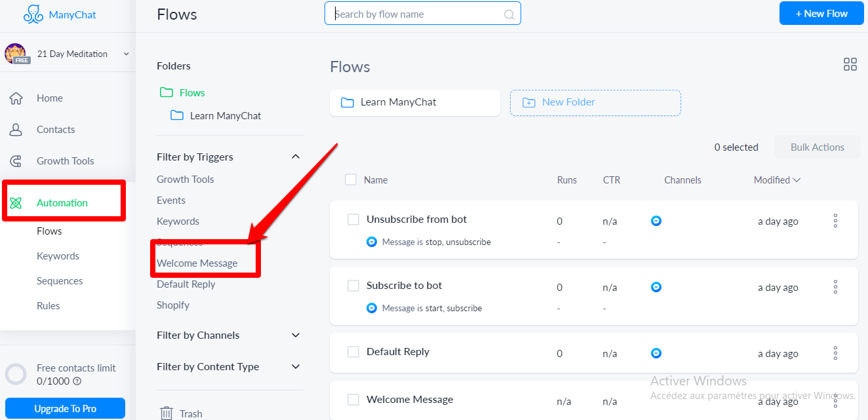The width and height of the screenshot is (868, 420).
Task: Open three-dot menu for Subscribe to bot
Action: 835,287
